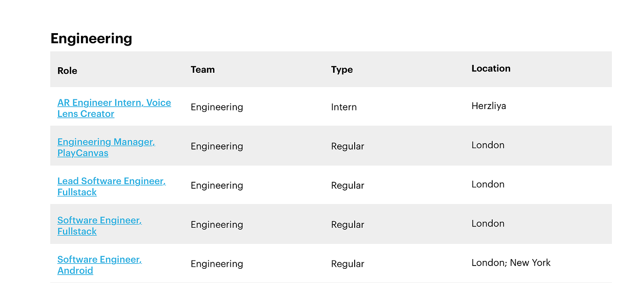Screen dimensions: 644x283
Task: View the Software Engineer, Android job details
Action: [99, 265]
